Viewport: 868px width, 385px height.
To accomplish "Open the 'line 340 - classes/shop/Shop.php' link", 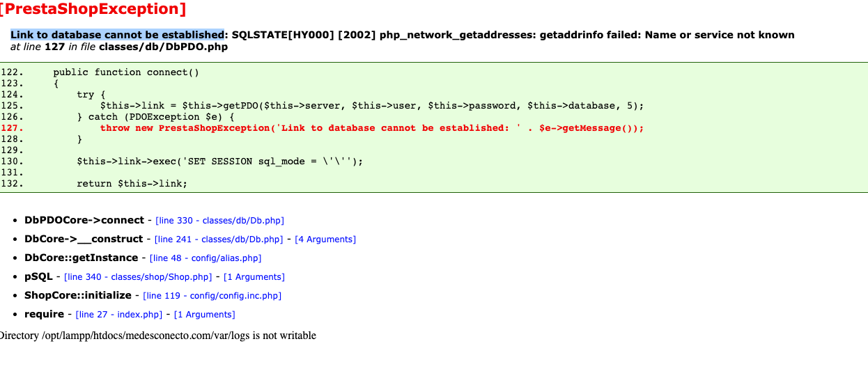I will tap(138, 276).
